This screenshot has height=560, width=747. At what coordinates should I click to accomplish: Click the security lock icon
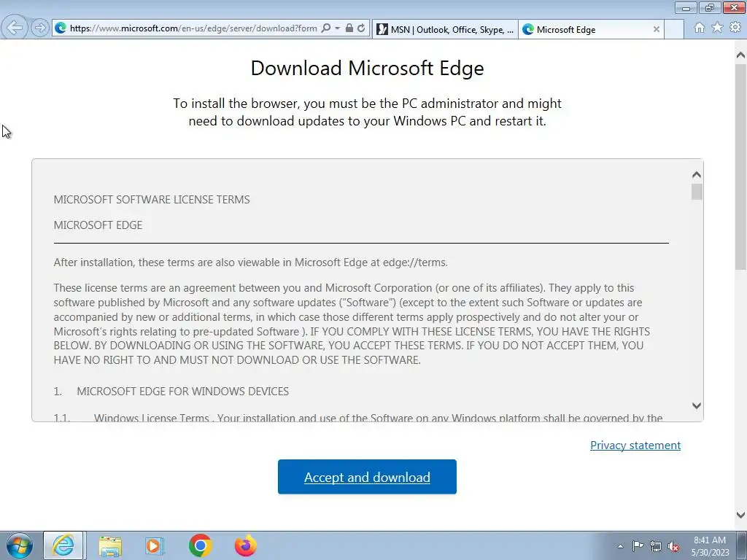tap(349, 28)
